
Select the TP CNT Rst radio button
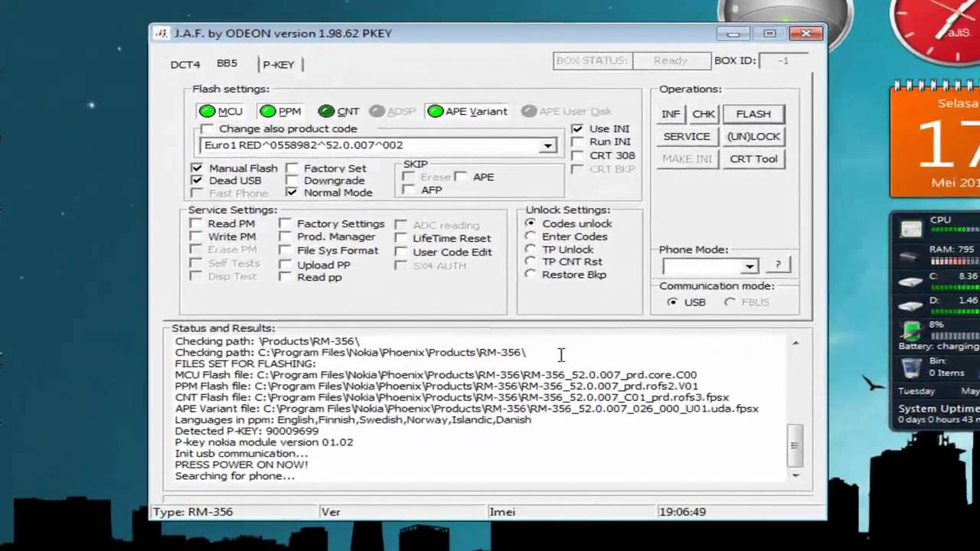point(530,262)
